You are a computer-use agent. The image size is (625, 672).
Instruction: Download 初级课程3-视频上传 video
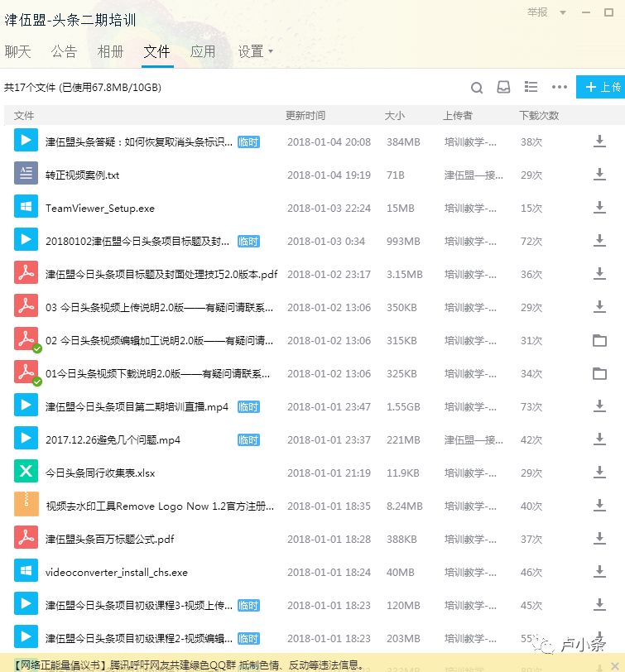click(599, 605)
